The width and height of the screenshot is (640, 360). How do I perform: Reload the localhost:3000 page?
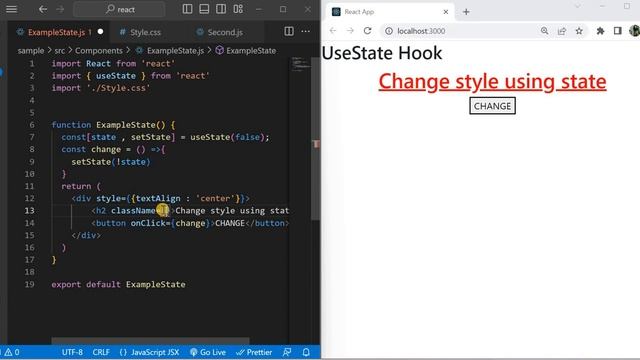367,31
